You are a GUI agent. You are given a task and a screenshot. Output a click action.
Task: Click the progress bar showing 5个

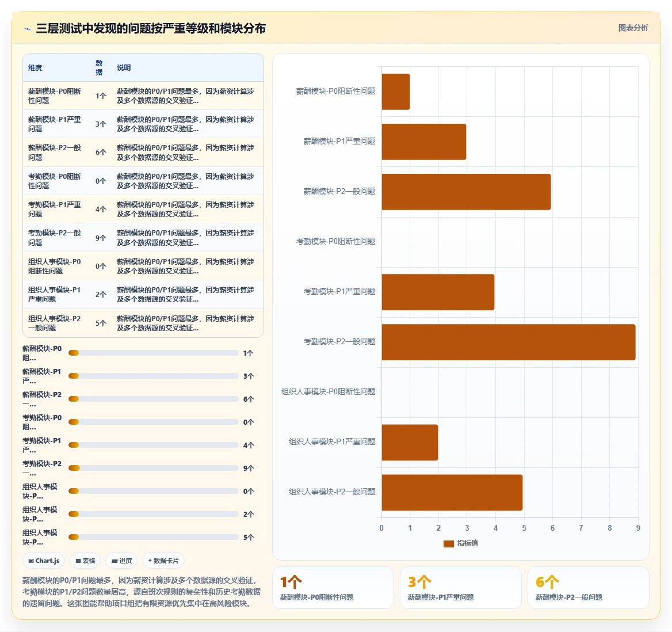tap(154, 537)
